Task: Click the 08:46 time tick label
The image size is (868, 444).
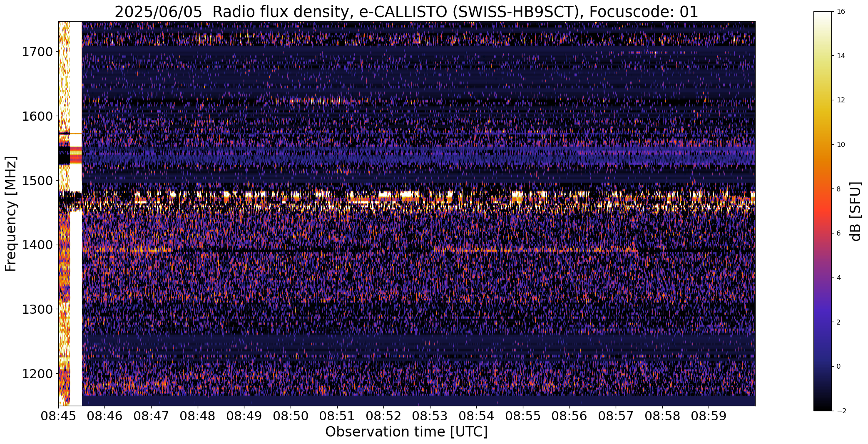Action: click(x=105, y=416)
